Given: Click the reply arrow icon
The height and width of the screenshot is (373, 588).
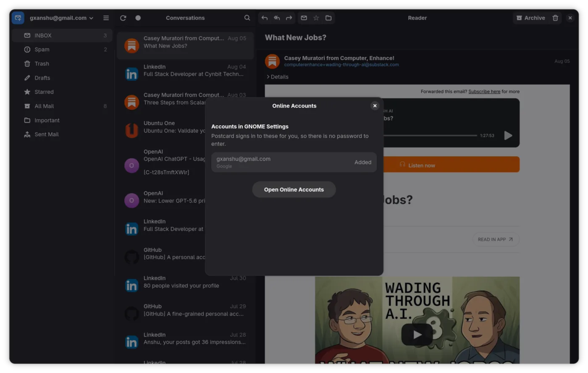Looking at the screenshot, I should pos(264,18).
